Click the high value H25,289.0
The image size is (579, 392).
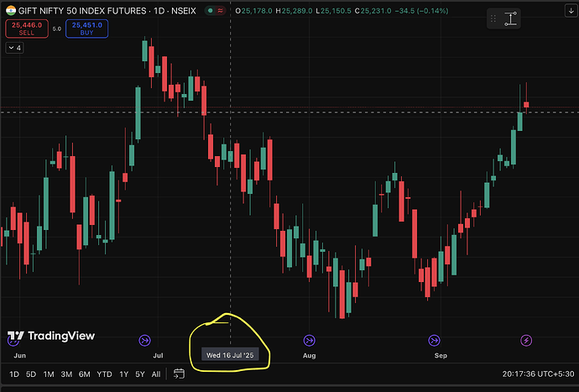pyautogui.click(x=294, y=11)
